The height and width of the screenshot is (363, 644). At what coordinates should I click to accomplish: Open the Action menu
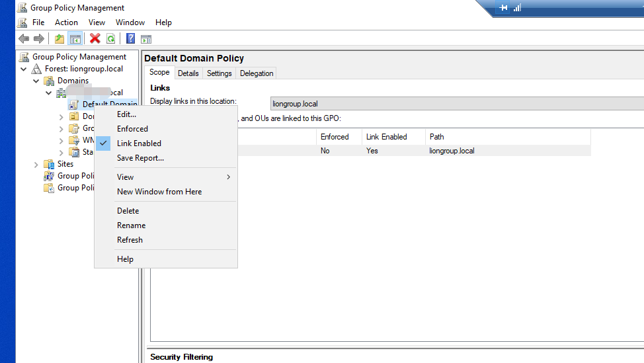[66, 22]
